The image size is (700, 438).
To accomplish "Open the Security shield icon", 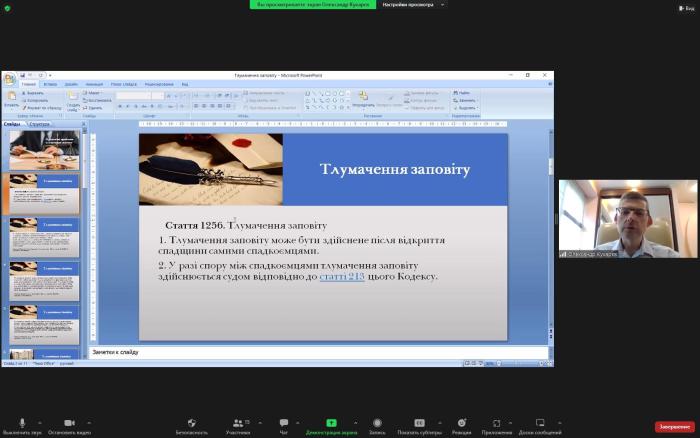I will point(192,424).
